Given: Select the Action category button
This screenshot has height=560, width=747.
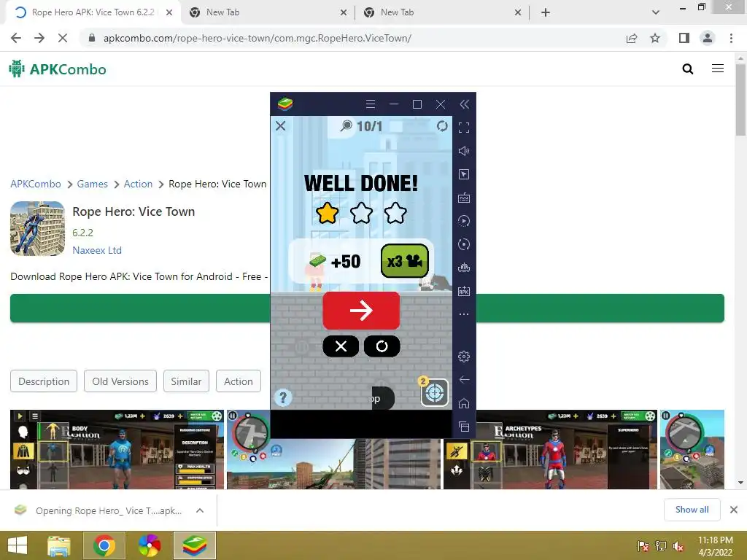Looking at the screenshot, I should (x=239, y=381).
